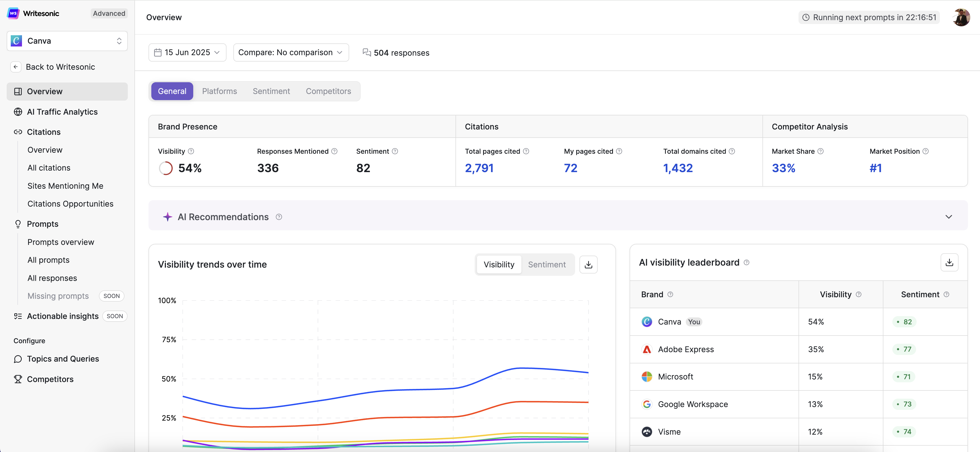Image resolution: width=980 pixels, height=452 pixels.
Task: Open Sites Mentioning Me
Action: point(65,186)
